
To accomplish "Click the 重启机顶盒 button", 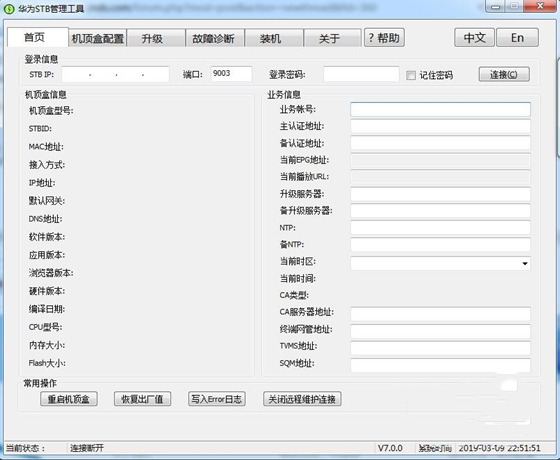I will pos(69,399).
